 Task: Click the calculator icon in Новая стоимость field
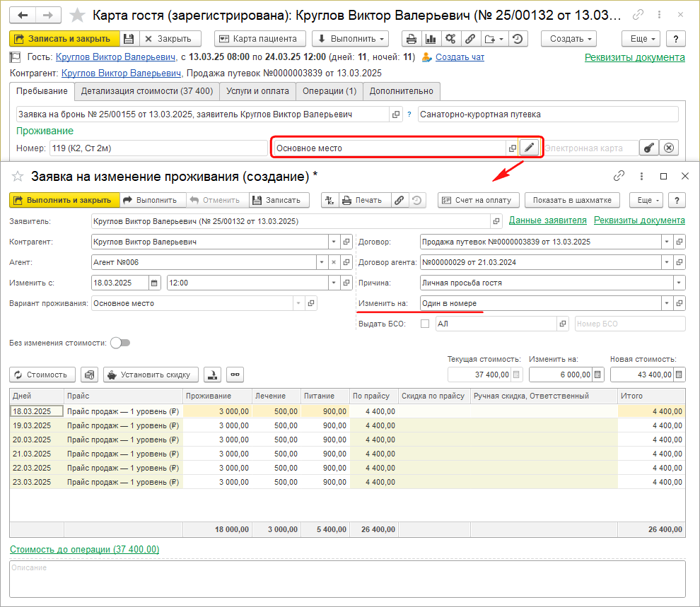pos(679,375)
